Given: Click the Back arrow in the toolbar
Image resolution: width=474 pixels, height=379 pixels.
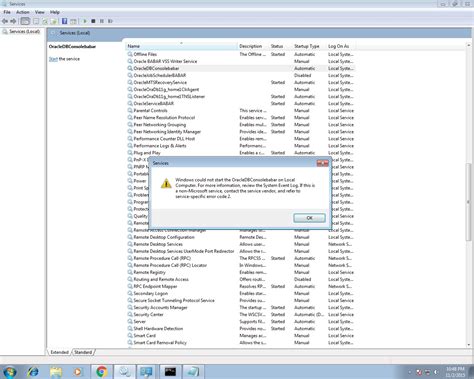Looking at the screenshot, I should click(x=5, y=21).
